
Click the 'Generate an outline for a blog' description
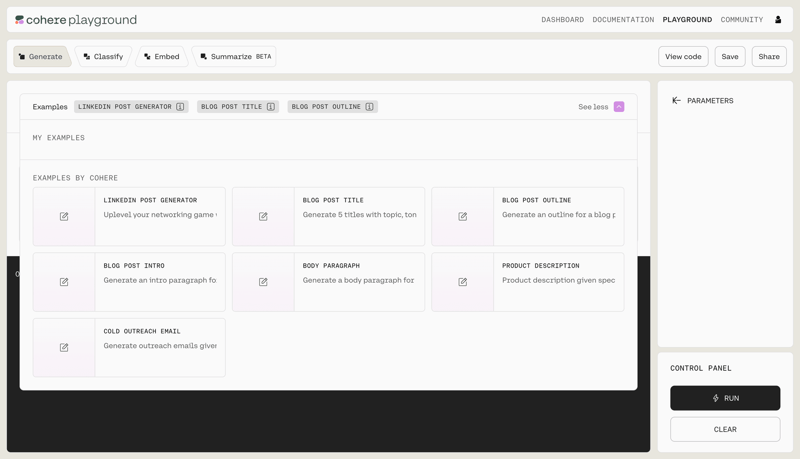(x=559, y=215)
